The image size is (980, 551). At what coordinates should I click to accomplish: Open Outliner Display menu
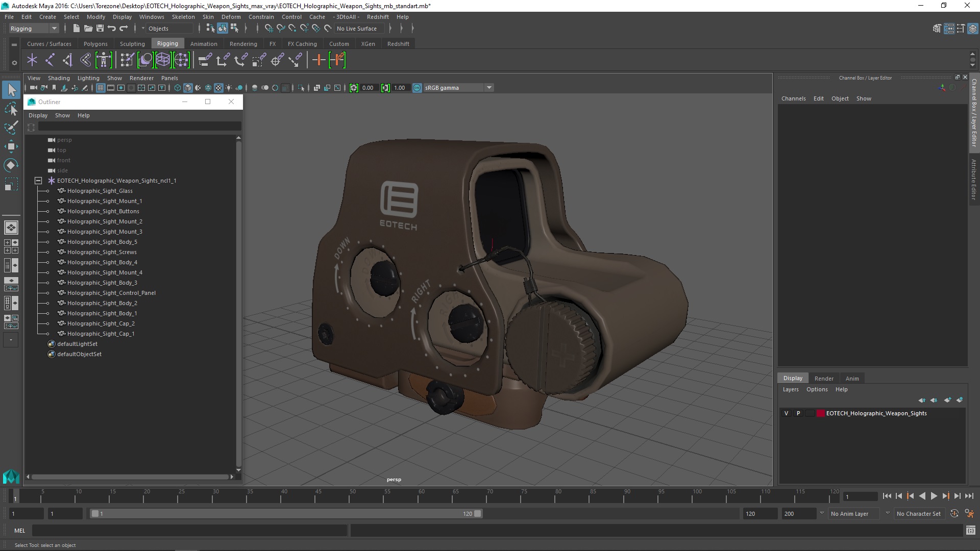pyautogui.click(x=38, y=115)
